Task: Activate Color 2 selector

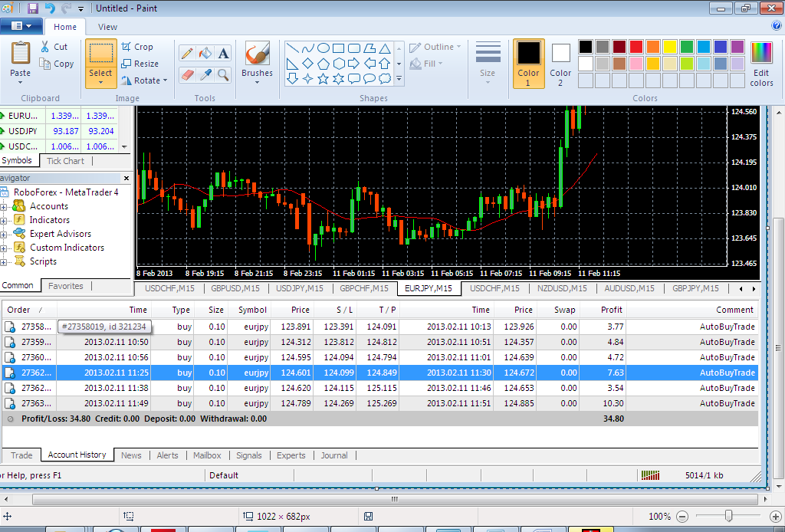Action: [560, 64]
